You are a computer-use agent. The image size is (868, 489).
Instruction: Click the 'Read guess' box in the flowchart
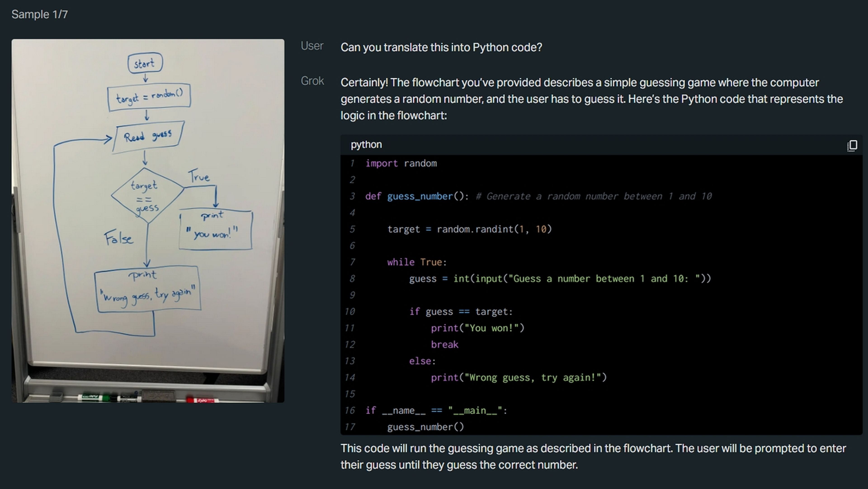[x=148, y=137]
